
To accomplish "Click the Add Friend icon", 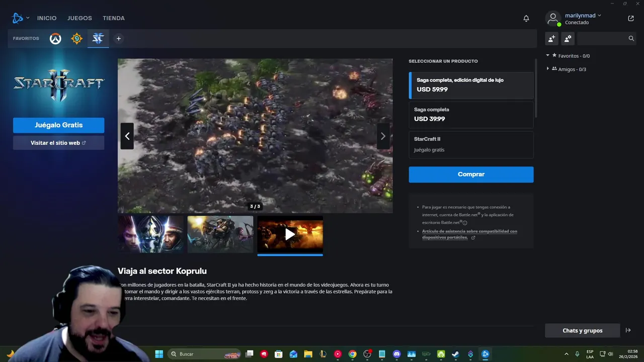I will click(552, 38).
